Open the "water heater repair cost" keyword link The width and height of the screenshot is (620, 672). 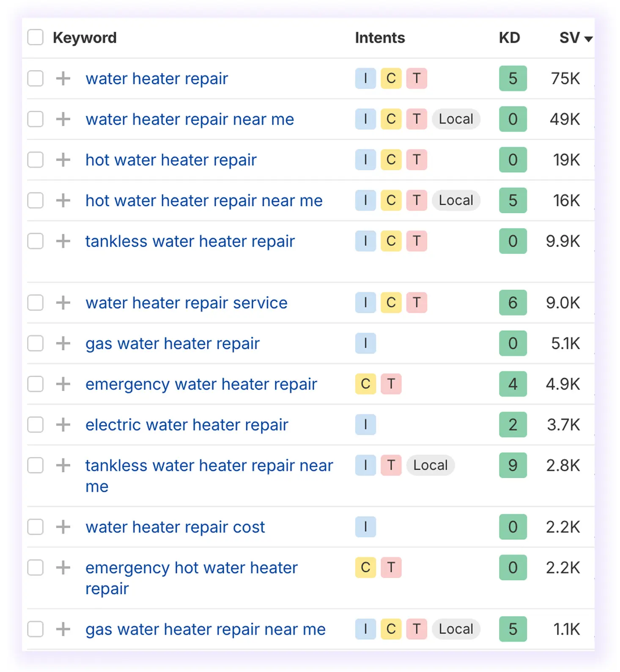(x=175, y=527)
